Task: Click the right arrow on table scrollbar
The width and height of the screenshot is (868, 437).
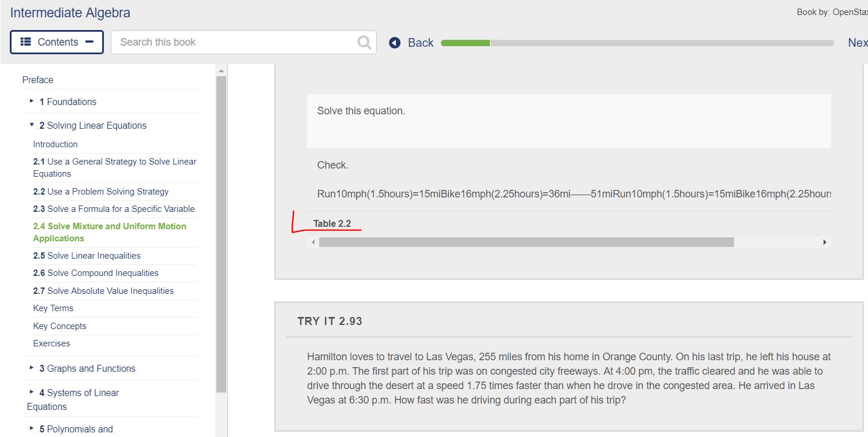Action: tap(825, 242)
